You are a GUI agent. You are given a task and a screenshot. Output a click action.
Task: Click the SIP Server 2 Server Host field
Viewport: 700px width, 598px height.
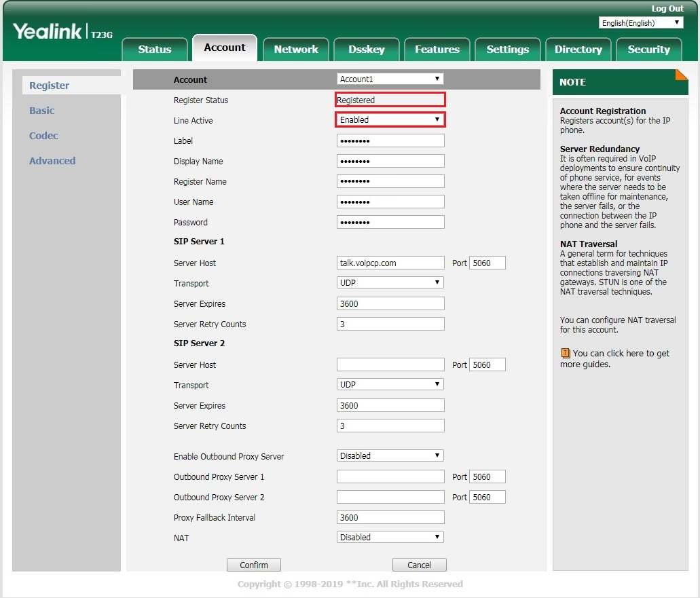tap(390, 365)
